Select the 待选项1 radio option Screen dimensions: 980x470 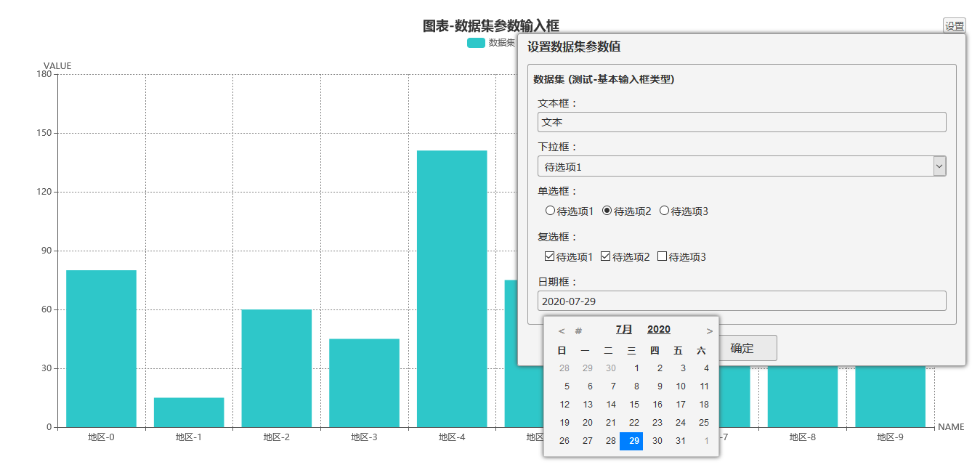pos(551,210)
